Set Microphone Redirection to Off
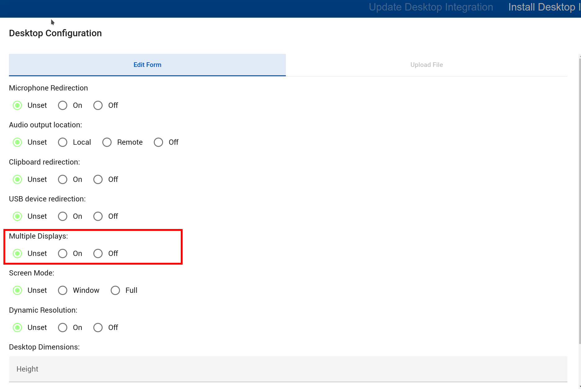 [x=98, y=105]
